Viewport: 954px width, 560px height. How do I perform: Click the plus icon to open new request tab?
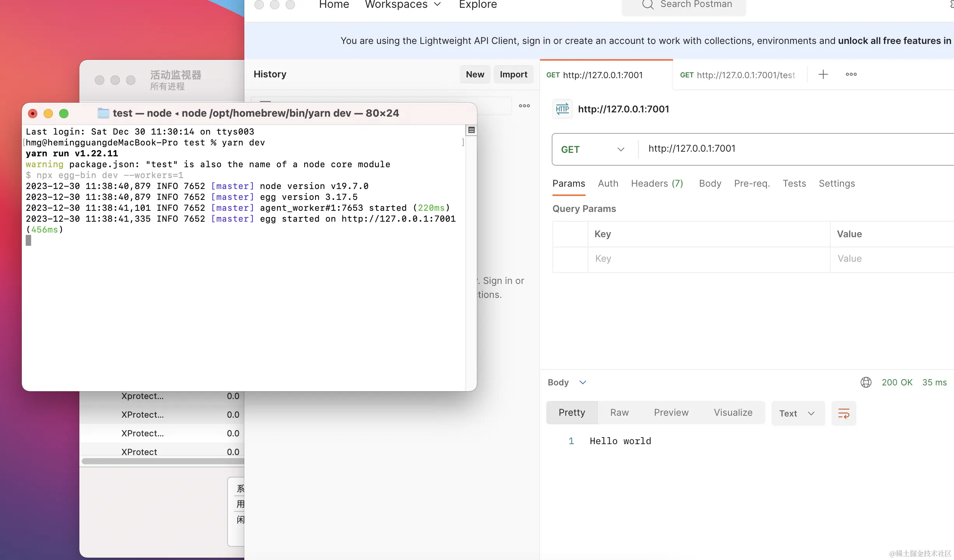pos(823,74)
